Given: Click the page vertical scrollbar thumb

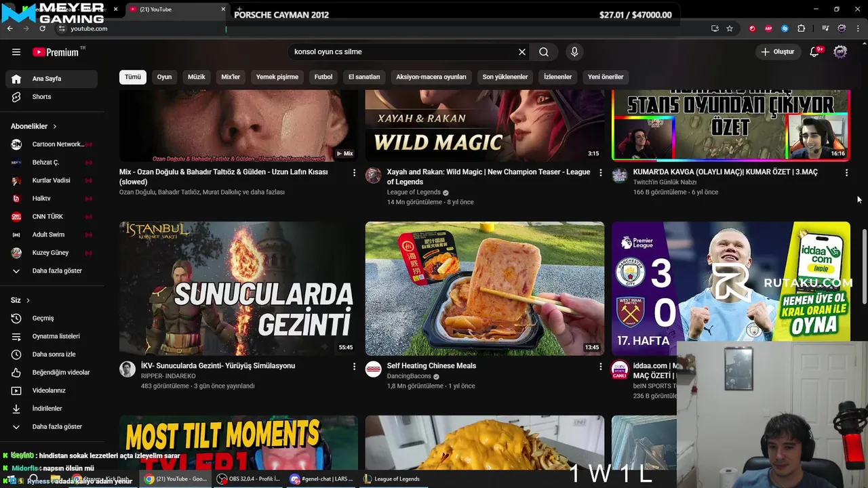Looking at the screenshot, I should [864, 266].
